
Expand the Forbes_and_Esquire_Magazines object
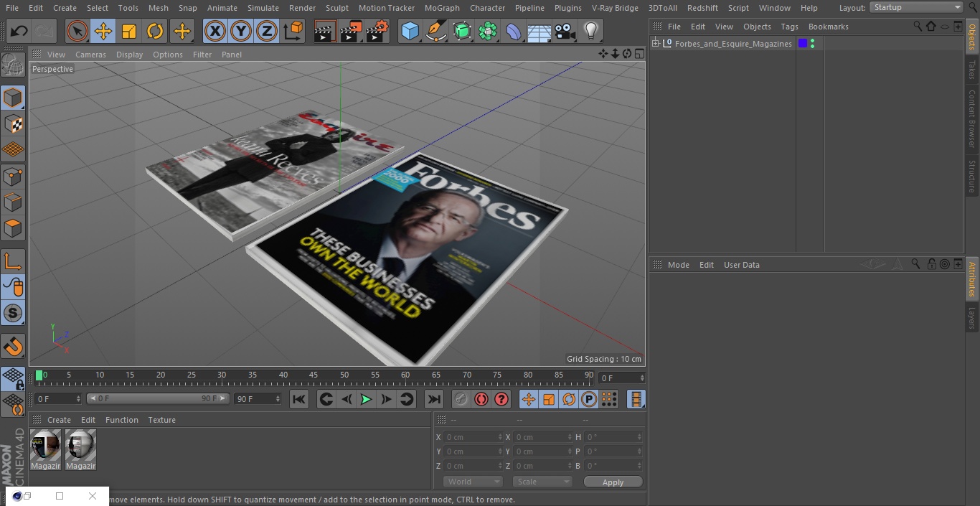(x=655, y=44)
